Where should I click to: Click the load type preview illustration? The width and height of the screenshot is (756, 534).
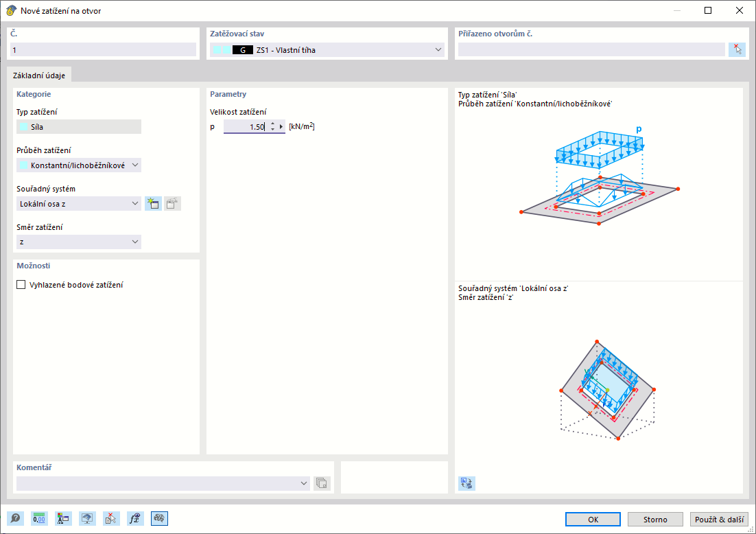[600, 175]
